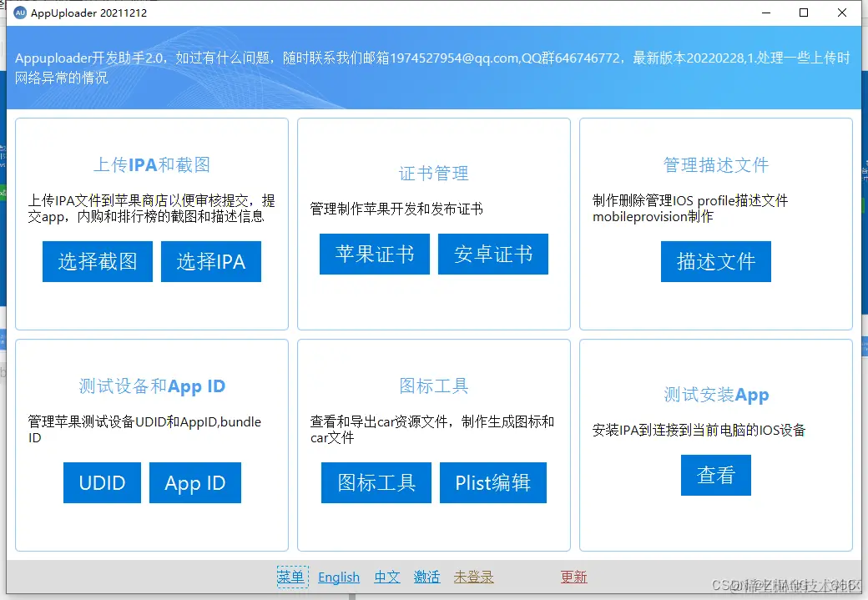868x600 pixels.
Task: Click the 管理制作苹果开发和发布证书 description
Action: point(396,209)
